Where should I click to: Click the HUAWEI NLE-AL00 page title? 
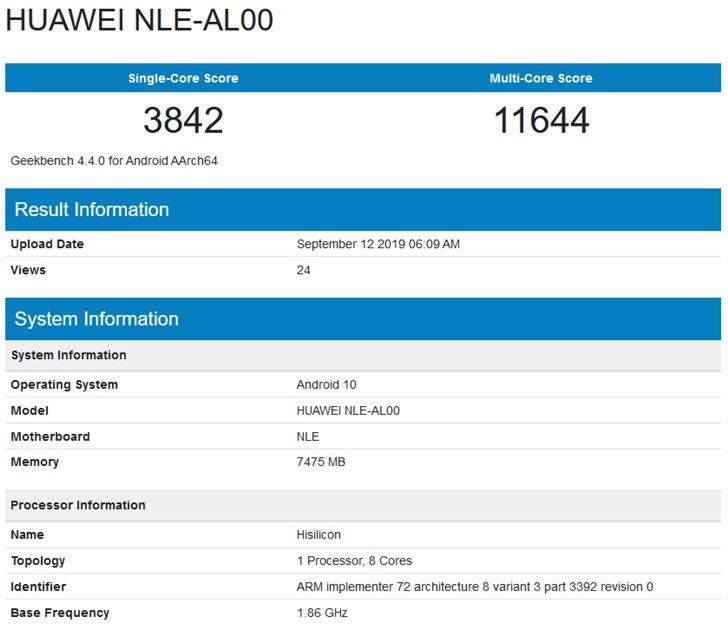tap(139, 20)
